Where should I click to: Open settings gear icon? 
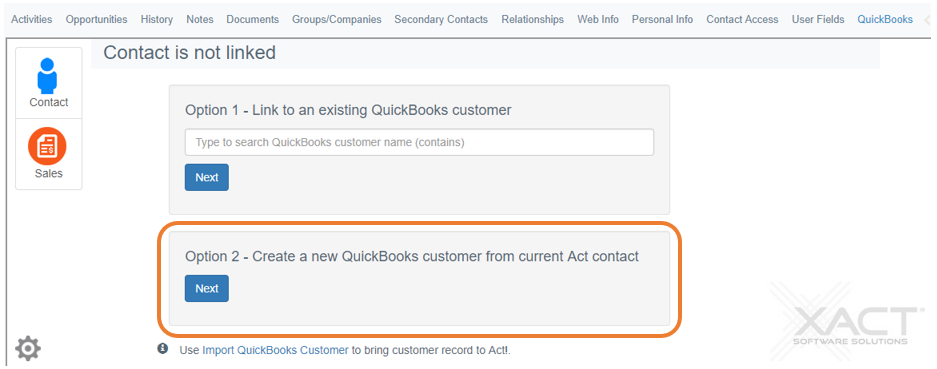click(x=27, y=348)
